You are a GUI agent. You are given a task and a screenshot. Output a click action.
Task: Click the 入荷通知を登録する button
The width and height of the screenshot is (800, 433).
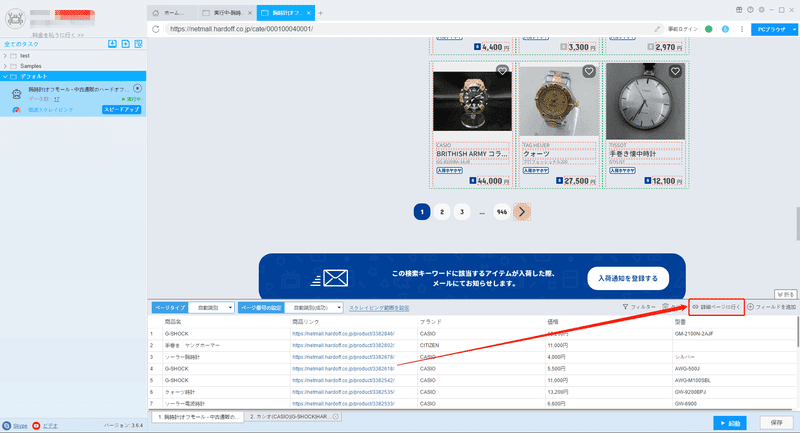click(628, 278)
